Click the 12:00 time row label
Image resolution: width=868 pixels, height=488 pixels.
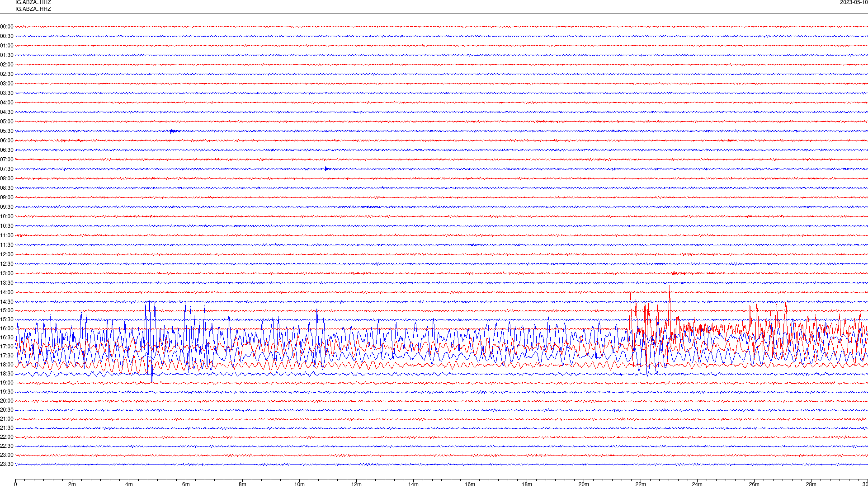[7, 254]
